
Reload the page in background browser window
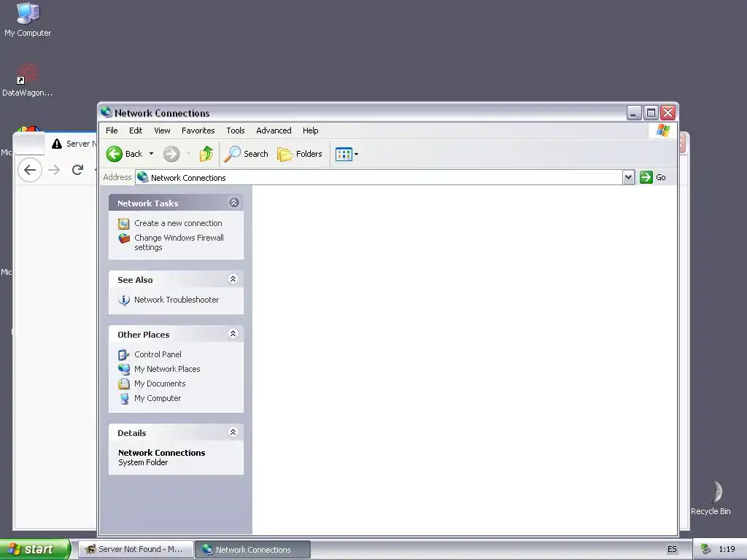pos(77,169)
